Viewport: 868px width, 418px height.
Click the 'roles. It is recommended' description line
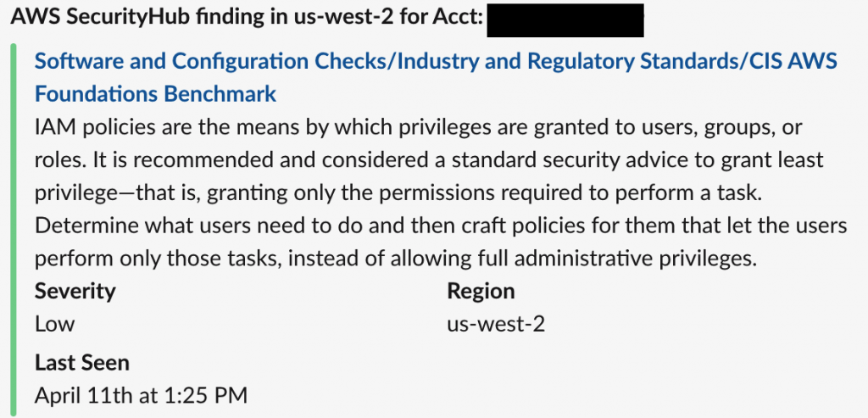click(x=429, y=160)
